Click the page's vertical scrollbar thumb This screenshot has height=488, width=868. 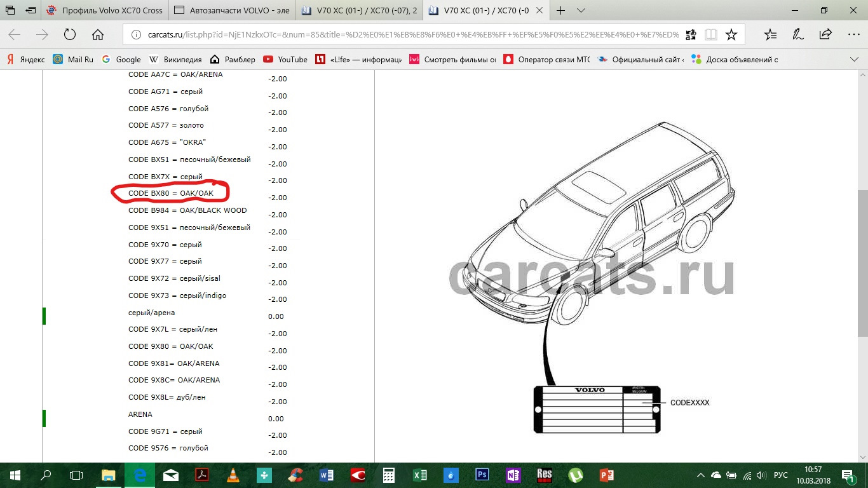click(x=862, y=262)
